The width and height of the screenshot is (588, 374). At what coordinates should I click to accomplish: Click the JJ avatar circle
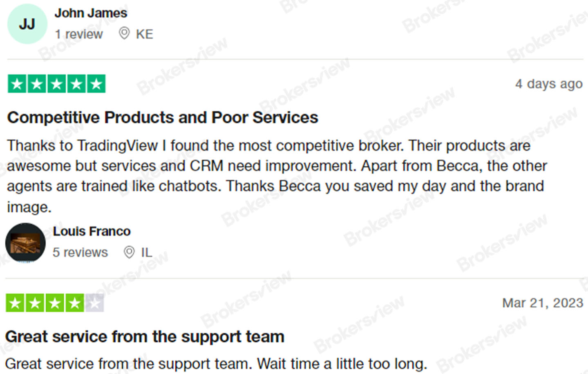tap(27, 24)
